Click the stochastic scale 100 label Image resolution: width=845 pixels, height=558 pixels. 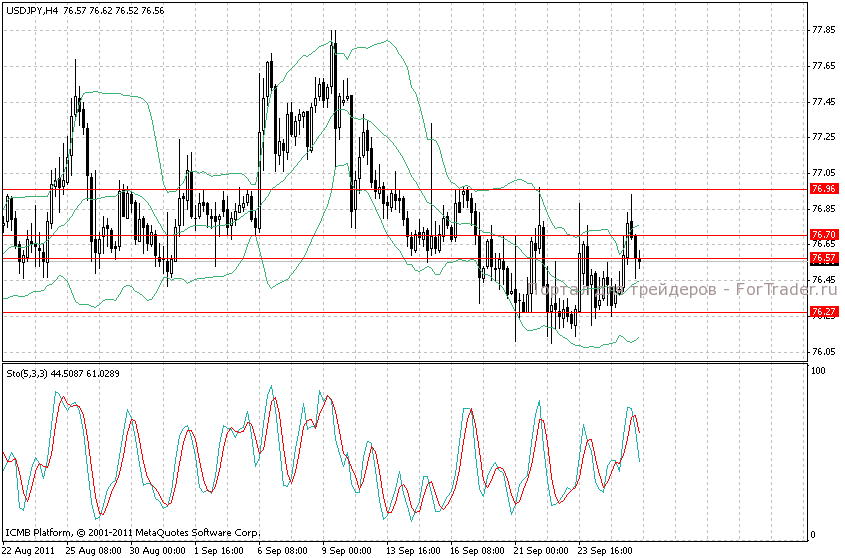pyautogui.click(x=818, y=371)
